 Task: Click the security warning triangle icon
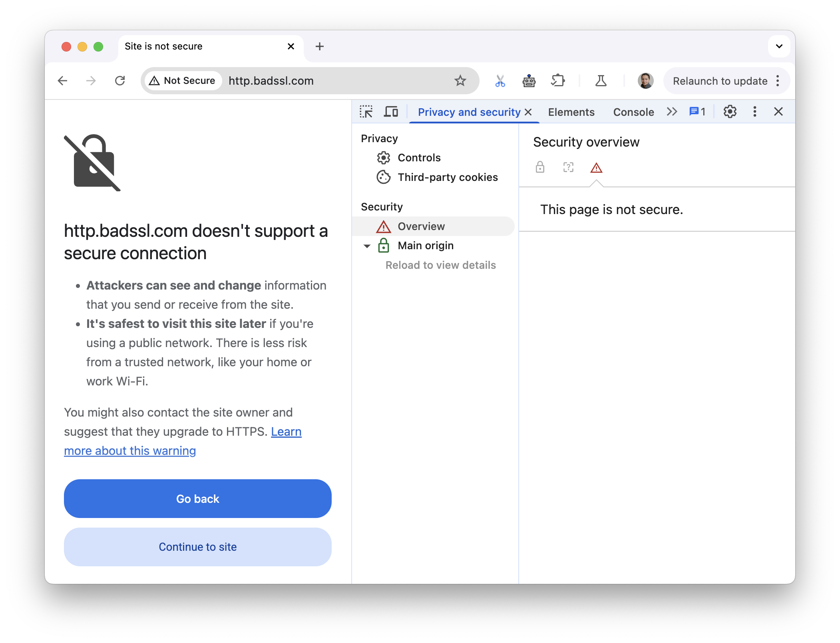596,167
